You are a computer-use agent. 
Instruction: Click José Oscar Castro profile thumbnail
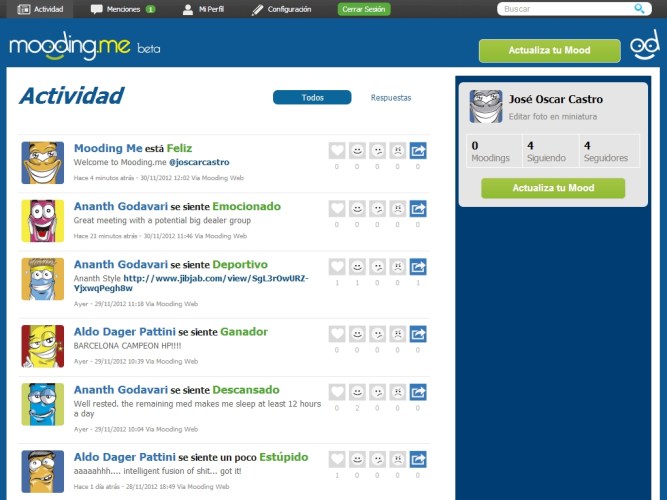486,106
